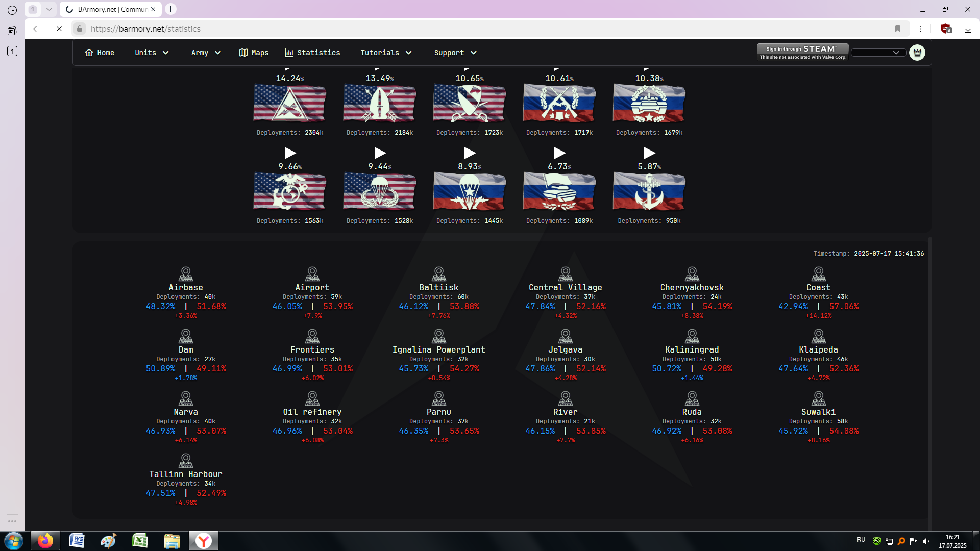
Task: Click the Airbase map marker icon
Action: [x=186, y=274]
